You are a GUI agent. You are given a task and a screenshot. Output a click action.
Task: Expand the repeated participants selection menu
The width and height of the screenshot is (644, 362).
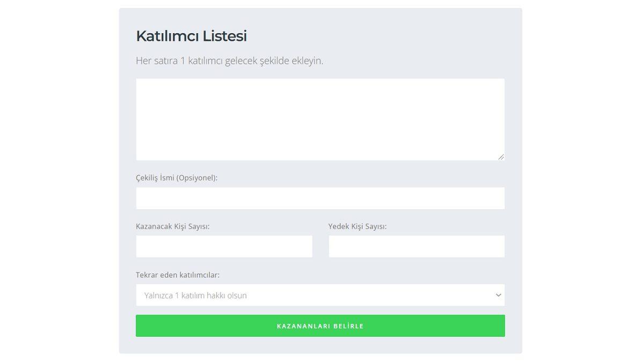320,294
